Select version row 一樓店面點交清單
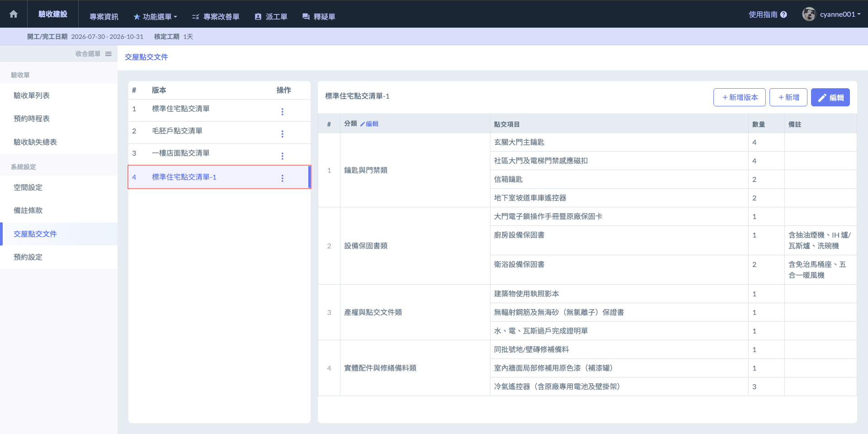868x434 pixels. pos(219,155)
